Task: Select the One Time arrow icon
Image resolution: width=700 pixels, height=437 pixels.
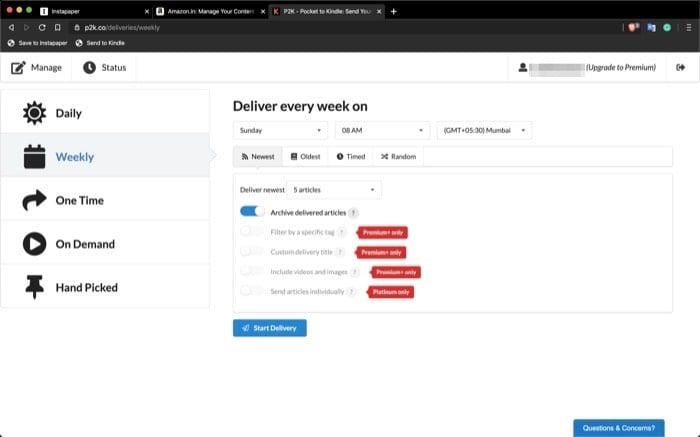Action: click(34, 200)
